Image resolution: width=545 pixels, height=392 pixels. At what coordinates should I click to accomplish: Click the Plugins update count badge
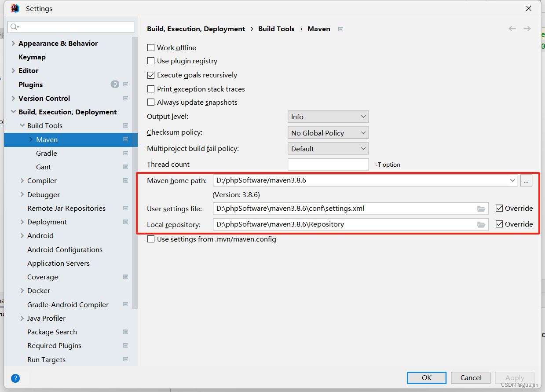(115, 84)
